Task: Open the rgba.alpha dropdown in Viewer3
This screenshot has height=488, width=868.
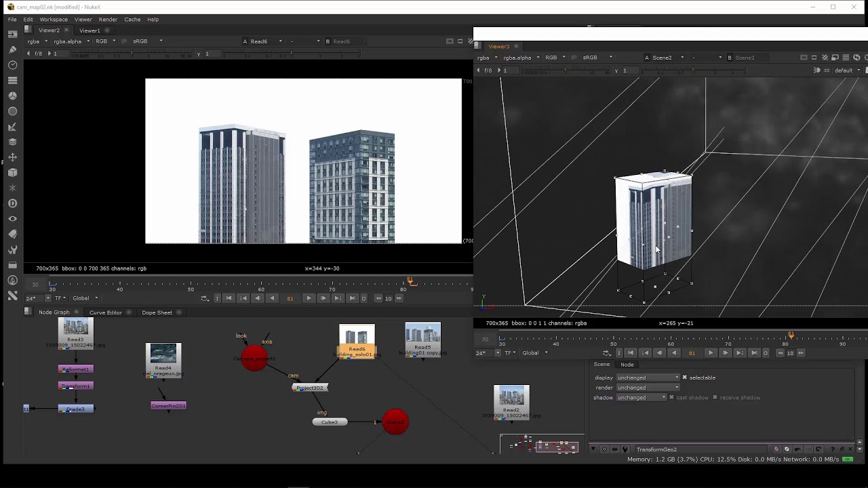Action: [x=521, y=58]
